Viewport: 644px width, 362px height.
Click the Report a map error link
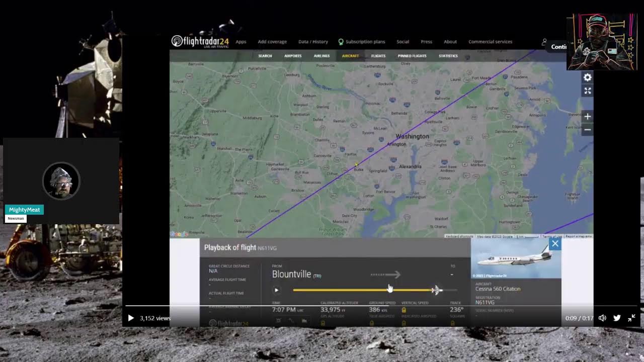(579, 236)
